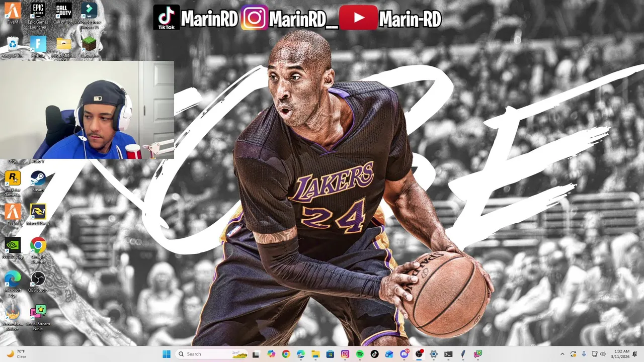Open the 70°F Clear weather widget
Image resolution: width=644 pixels, height=362 pixels.
(x=16, y=354)
